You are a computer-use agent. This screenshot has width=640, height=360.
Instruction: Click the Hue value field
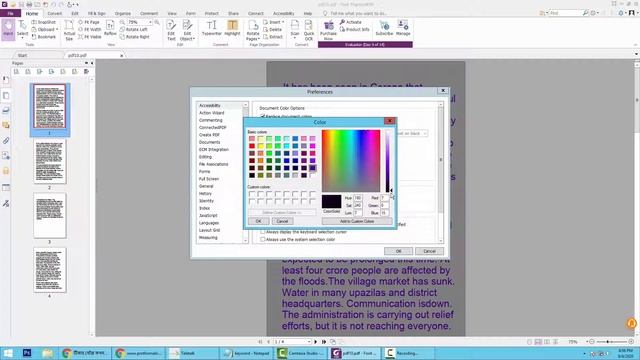coord(358,198)
